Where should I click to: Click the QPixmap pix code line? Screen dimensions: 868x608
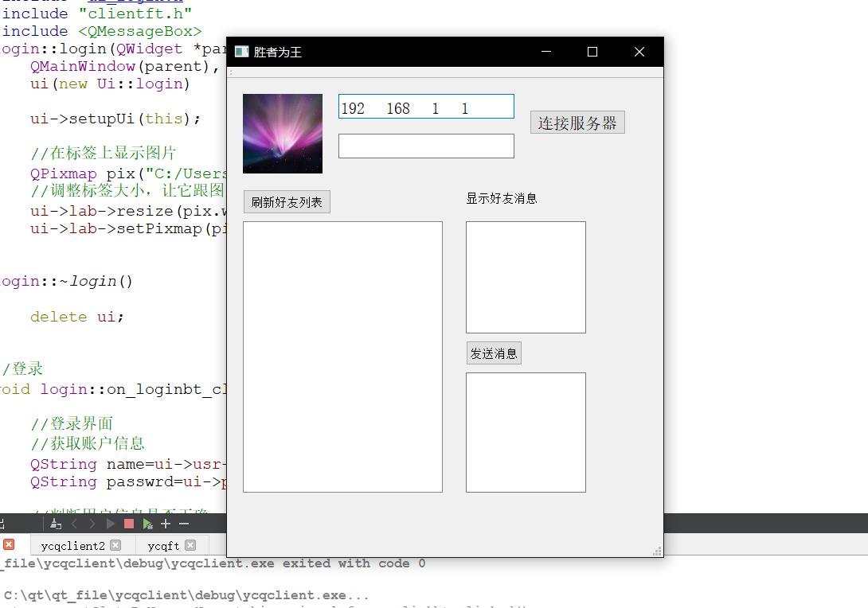128,173
